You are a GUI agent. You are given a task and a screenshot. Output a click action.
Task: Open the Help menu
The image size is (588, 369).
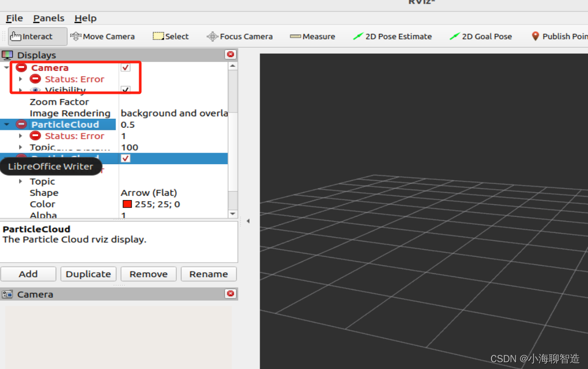pyautogui.click(x=85, y=18)
